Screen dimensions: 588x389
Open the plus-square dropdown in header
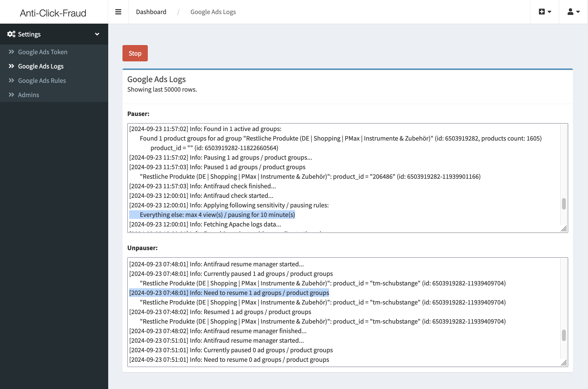coord(545,12)
